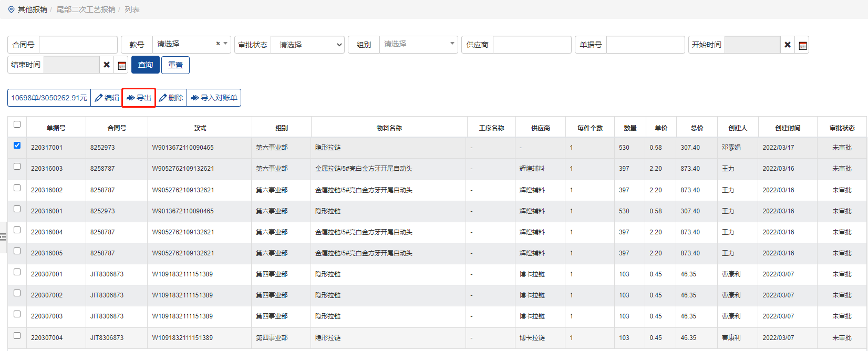Open the 审批状态 dropdown
868x351 pixels.
pos(307,45)
